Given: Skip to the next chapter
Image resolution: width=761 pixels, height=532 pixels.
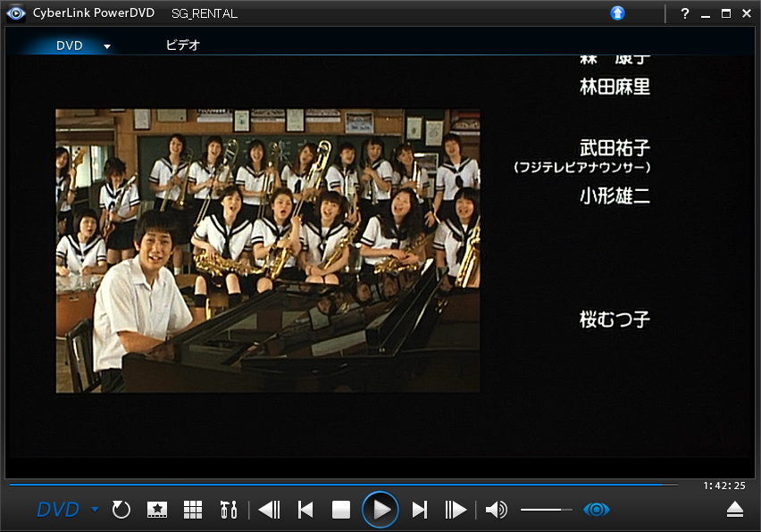Looking at the screenshot, I should [419, 510].
